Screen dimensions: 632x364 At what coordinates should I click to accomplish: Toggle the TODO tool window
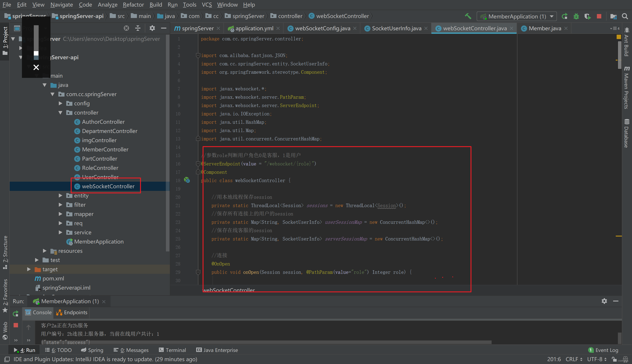59,350
